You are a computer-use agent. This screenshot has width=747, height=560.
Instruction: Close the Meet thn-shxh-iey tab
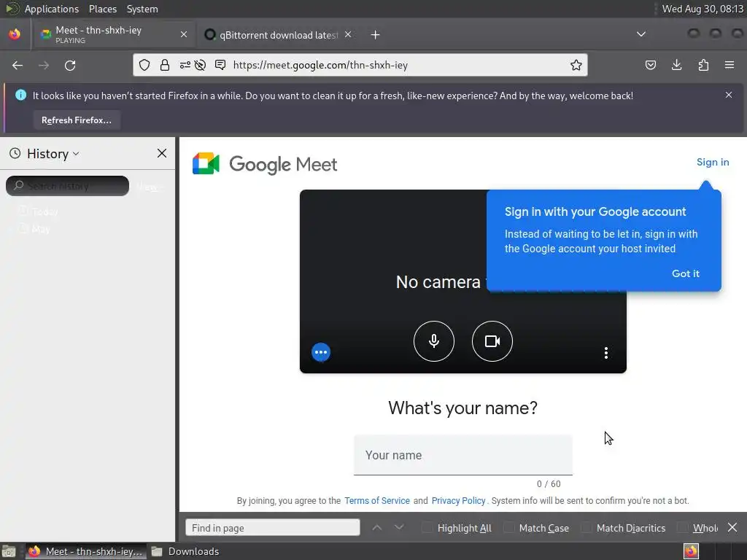pyautogui.click(x=183, y=34)
